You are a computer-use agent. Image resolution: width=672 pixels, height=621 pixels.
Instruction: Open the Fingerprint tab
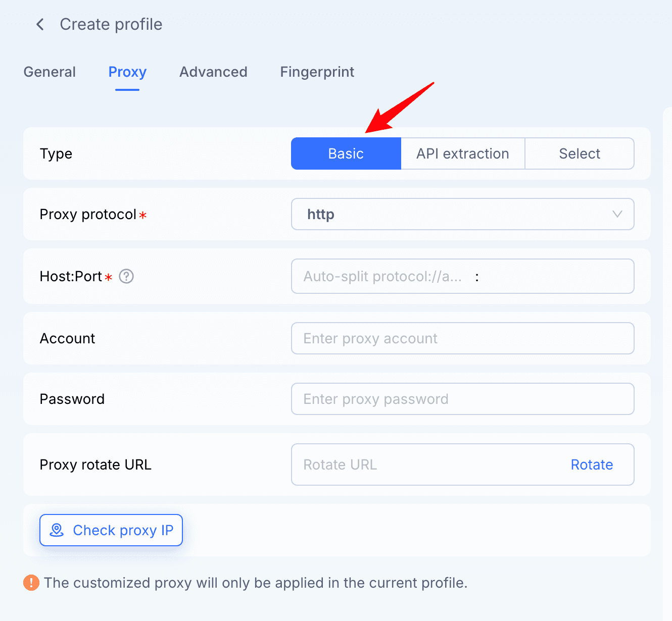317,72
